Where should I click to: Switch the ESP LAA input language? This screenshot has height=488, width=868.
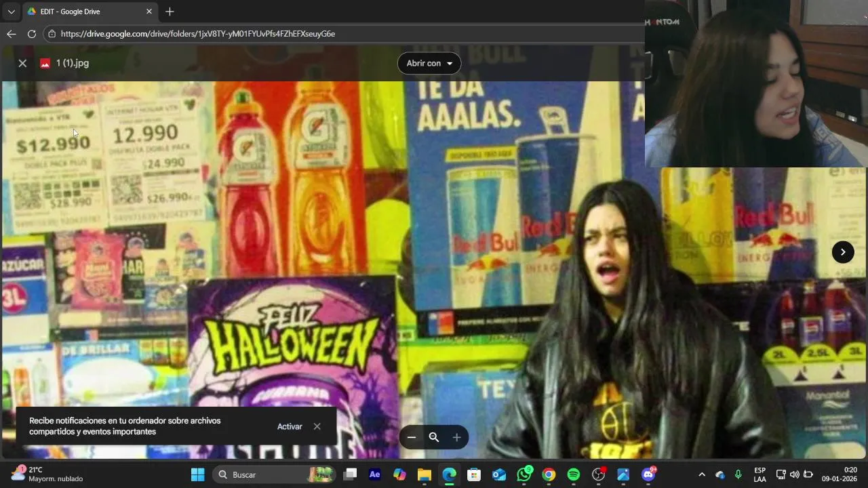tap(760, 474)
